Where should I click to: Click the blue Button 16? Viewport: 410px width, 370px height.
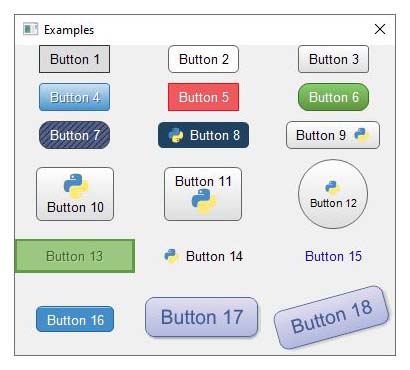[75, 319]
